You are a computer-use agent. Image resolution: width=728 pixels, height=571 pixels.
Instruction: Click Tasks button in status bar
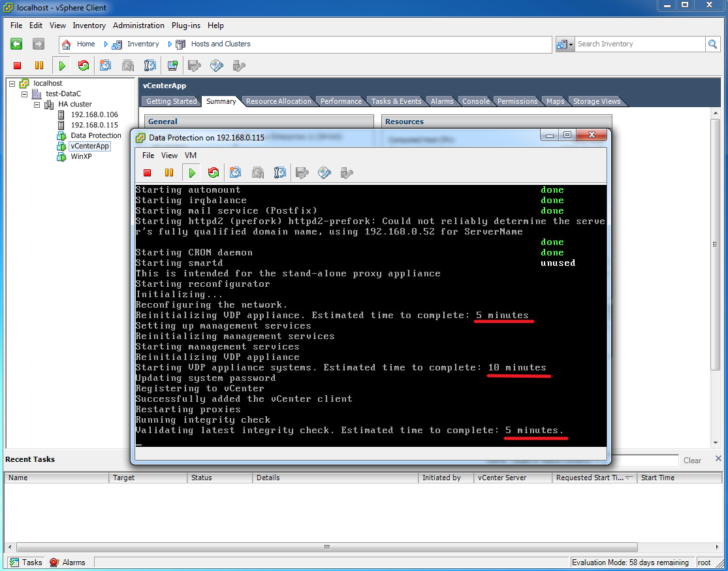tap(26, 562)
